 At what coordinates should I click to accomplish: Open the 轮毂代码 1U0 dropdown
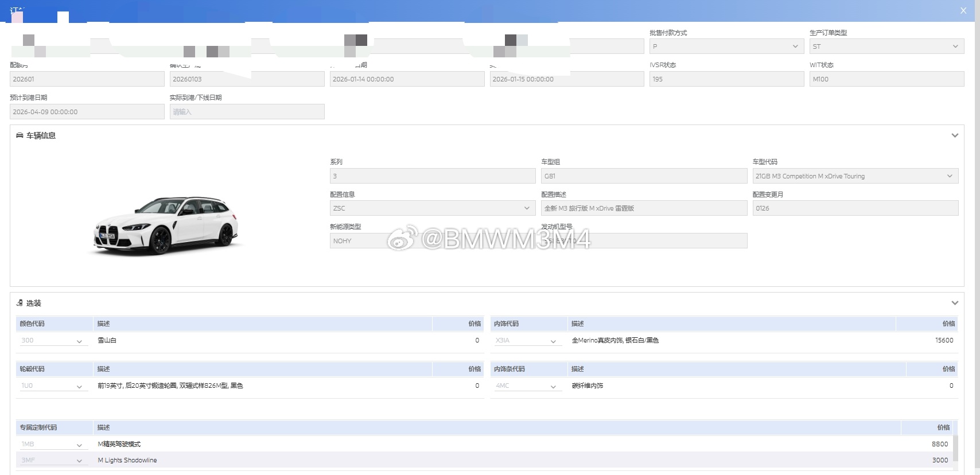(53, 386)
